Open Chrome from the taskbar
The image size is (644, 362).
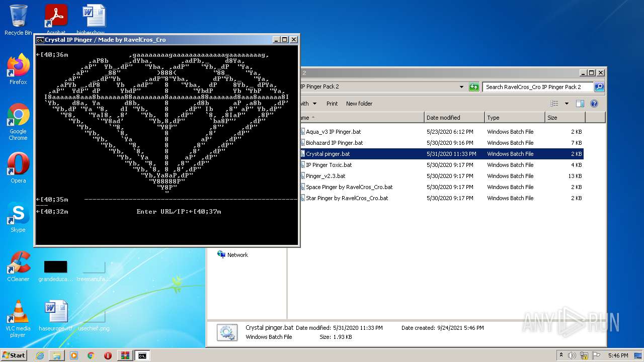coord(91,355)
